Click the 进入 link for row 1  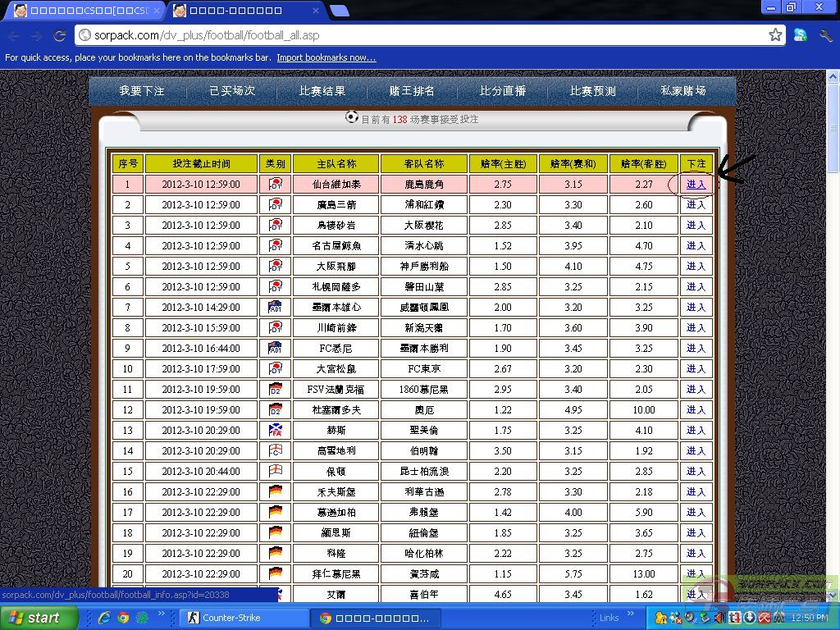click(x=696, y=185)
